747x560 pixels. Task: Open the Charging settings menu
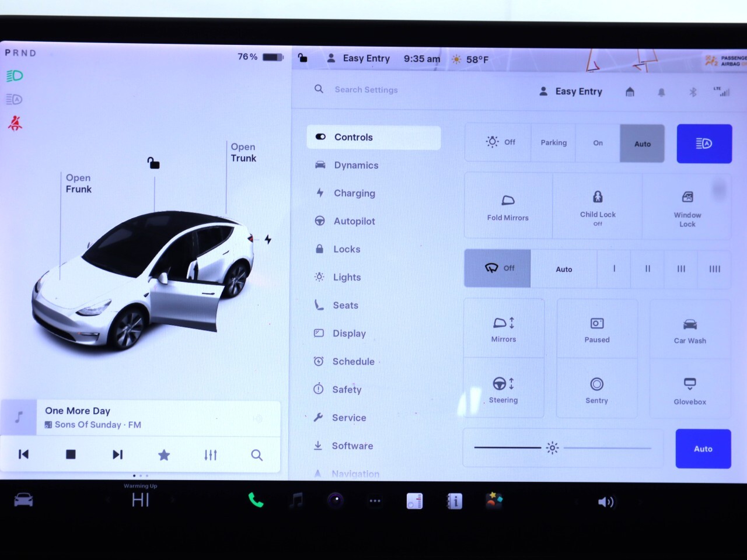(354, 193)
